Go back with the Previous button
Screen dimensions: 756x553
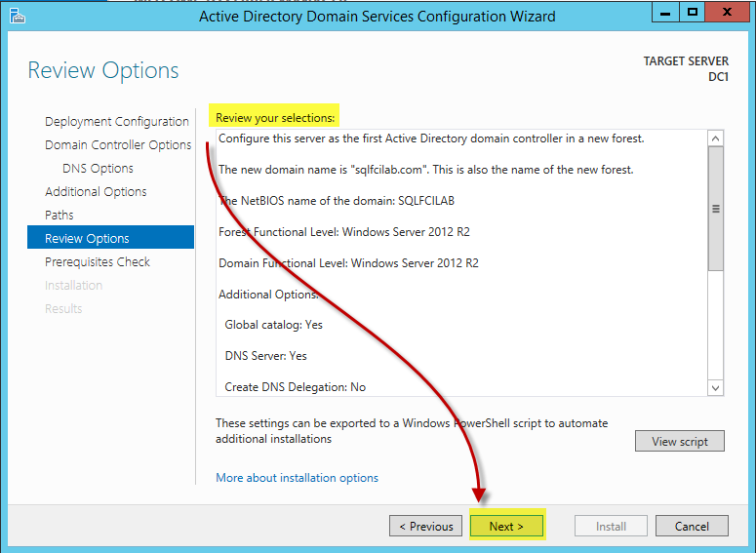[425, 526]
